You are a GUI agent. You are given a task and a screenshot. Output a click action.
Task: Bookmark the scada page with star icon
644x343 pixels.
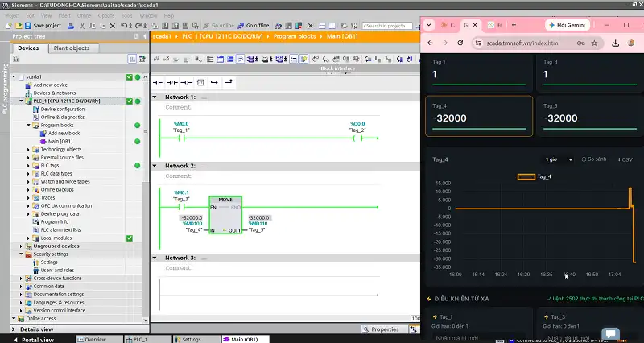[594, 43]
